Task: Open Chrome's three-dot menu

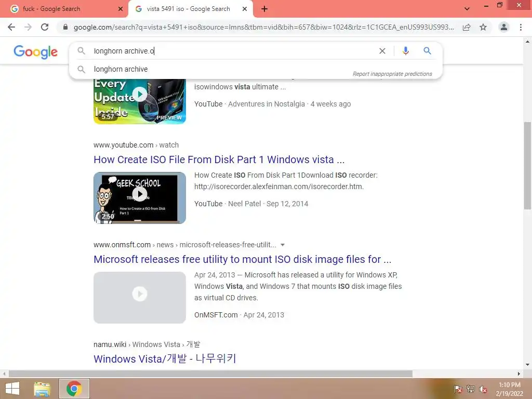Action: coord(521,27)
